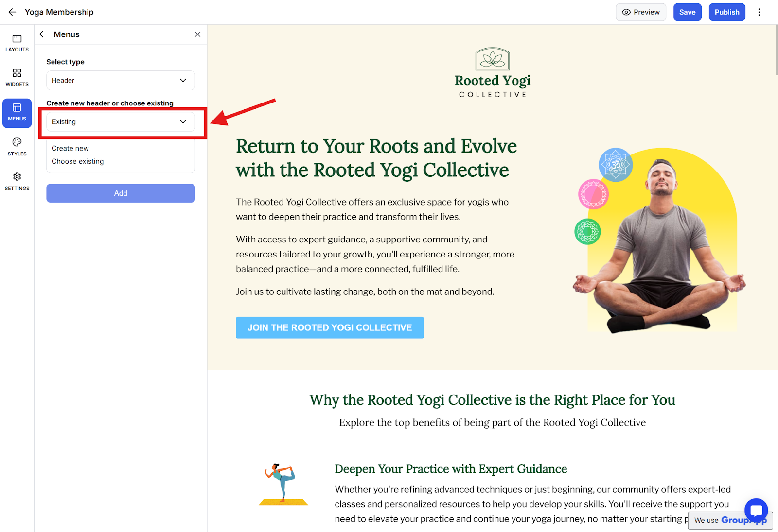778x532 pixels.
Task: Go back using the Yoga Membership arrow
Action: coord(12,12)
